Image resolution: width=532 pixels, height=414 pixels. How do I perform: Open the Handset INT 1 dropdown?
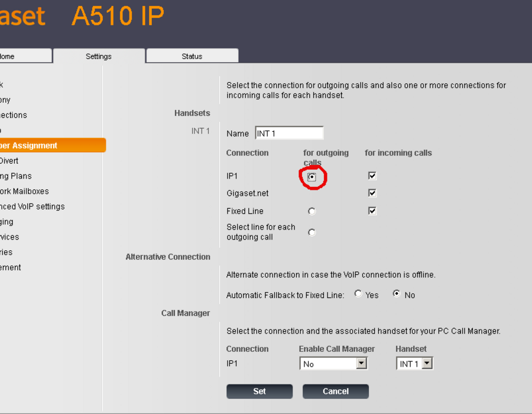[x=414, y=364]
